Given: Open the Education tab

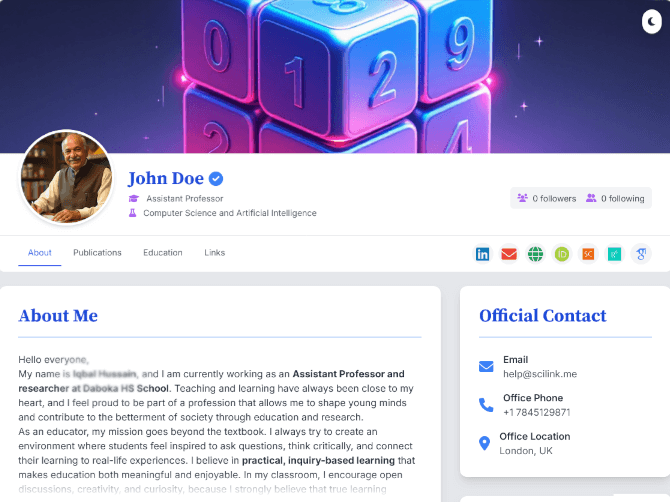Looking at the screenshot, I should coord(163,252).
